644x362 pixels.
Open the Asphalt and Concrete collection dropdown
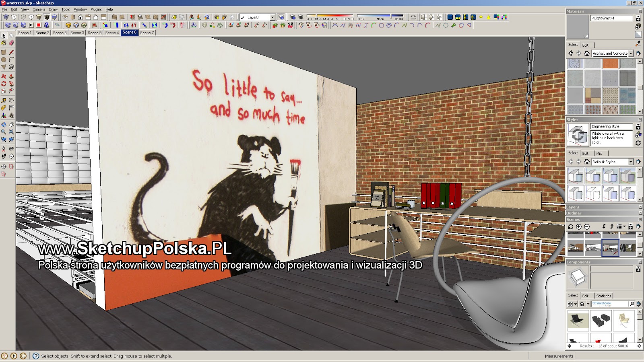pyautogui.click(x=631, y=53)
